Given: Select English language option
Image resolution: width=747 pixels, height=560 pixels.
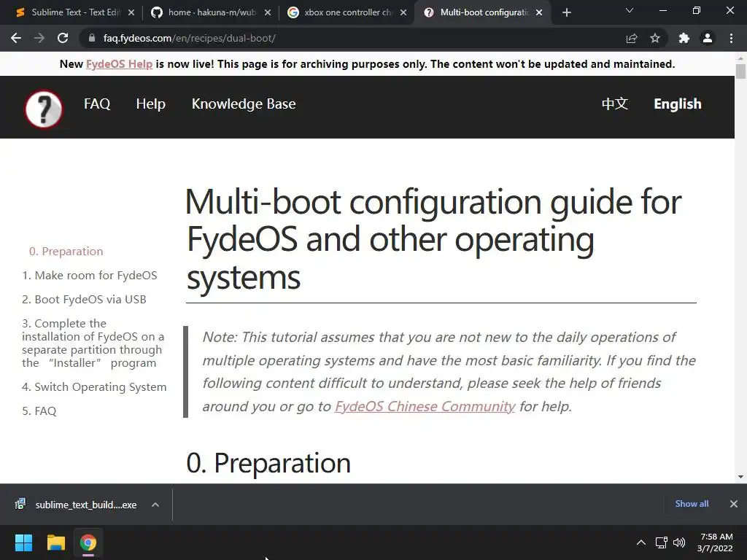Looking at the screenshot, I should [678, 104].
